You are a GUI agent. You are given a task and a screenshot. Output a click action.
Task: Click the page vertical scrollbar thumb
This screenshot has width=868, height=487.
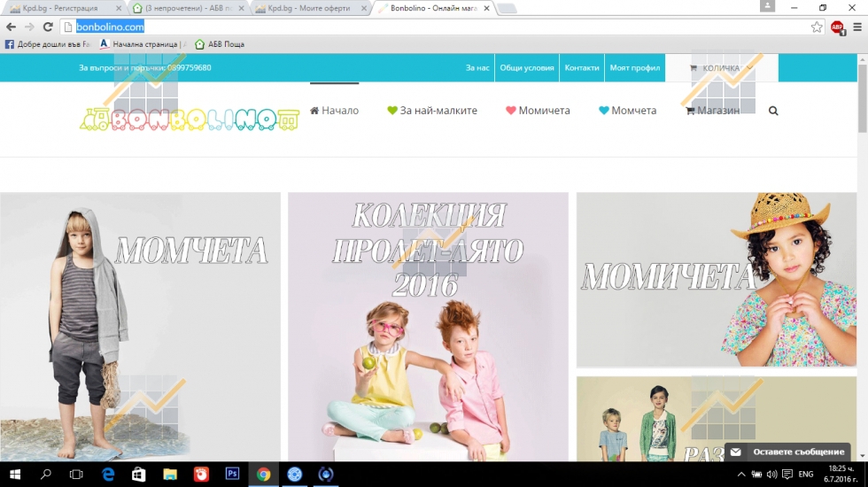click(863, 98)
